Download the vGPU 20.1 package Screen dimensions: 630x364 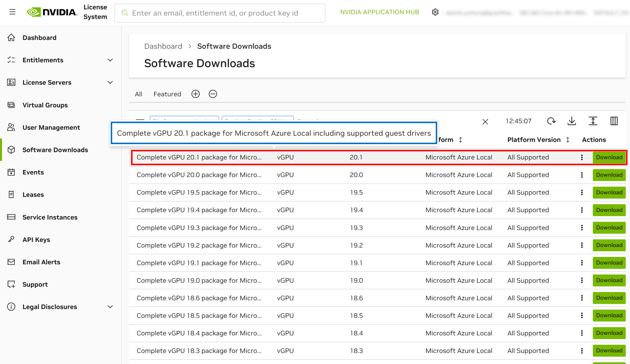pos(609,157)
